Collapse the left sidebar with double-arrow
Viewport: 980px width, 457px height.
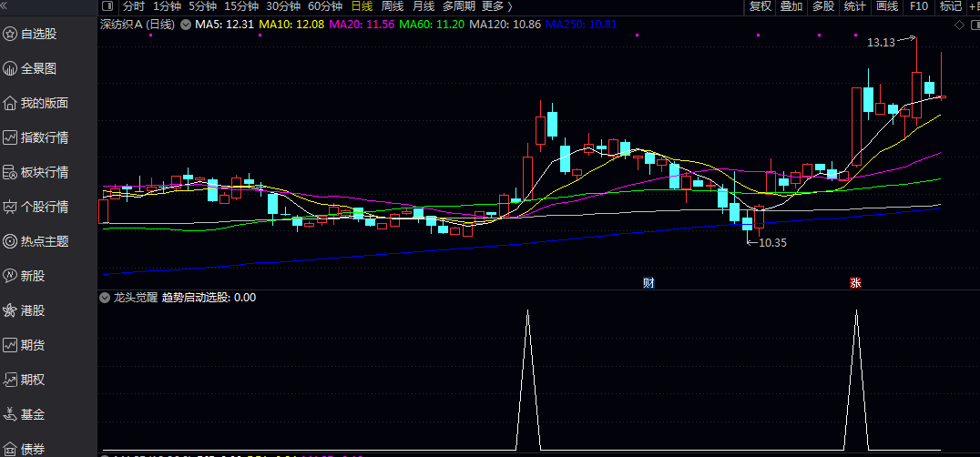click(x=6, y=6)
